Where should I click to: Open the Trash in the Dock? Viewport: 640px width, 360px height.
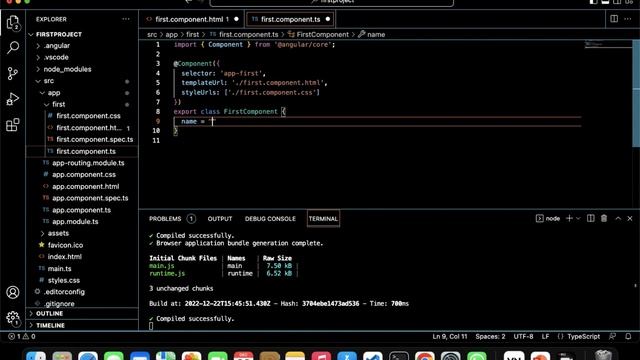pos(603,355)
